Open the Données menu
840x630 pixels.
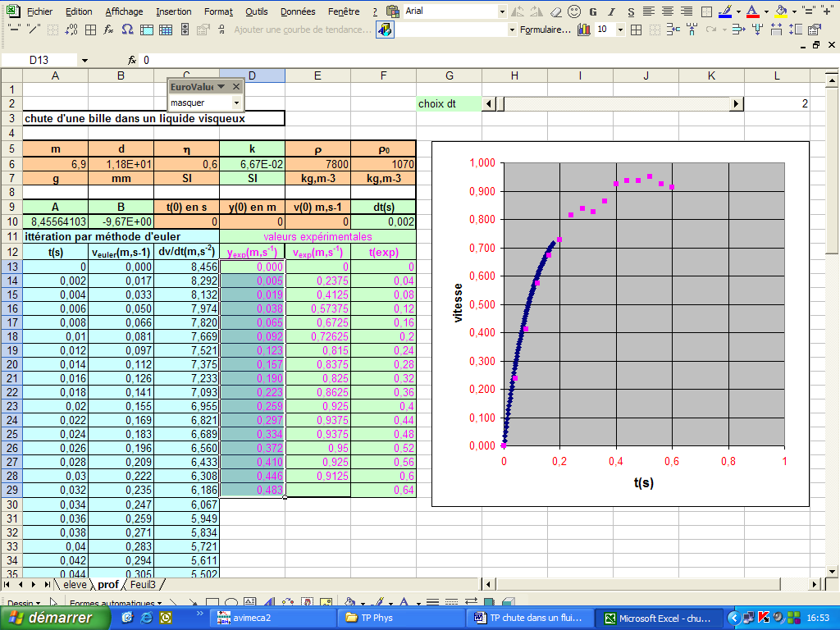(297, 12)
